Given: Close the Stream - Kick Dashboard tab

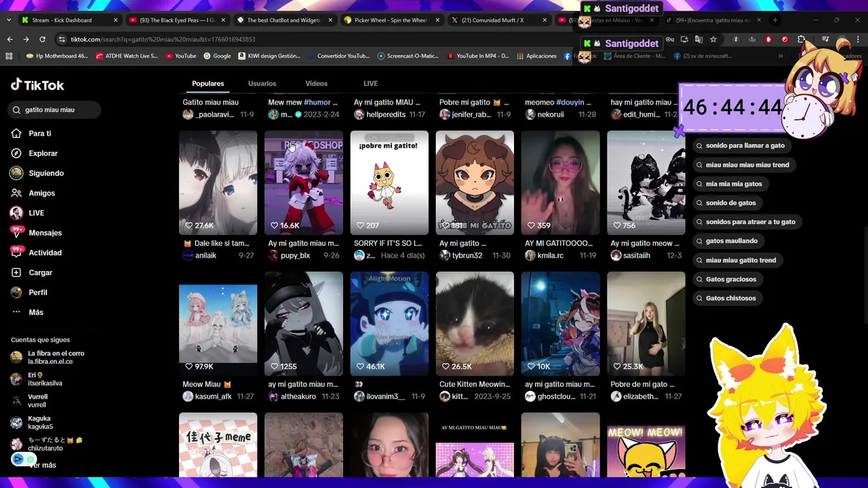Looking at the screenshot, I should click(115, 20).
